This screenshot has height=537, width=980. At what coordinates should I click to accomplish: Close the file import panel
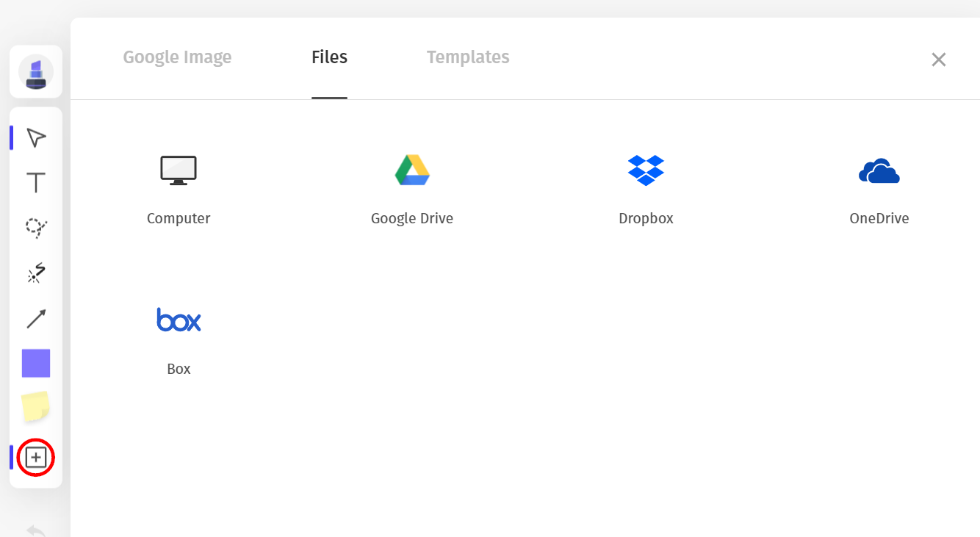point(938,60)
